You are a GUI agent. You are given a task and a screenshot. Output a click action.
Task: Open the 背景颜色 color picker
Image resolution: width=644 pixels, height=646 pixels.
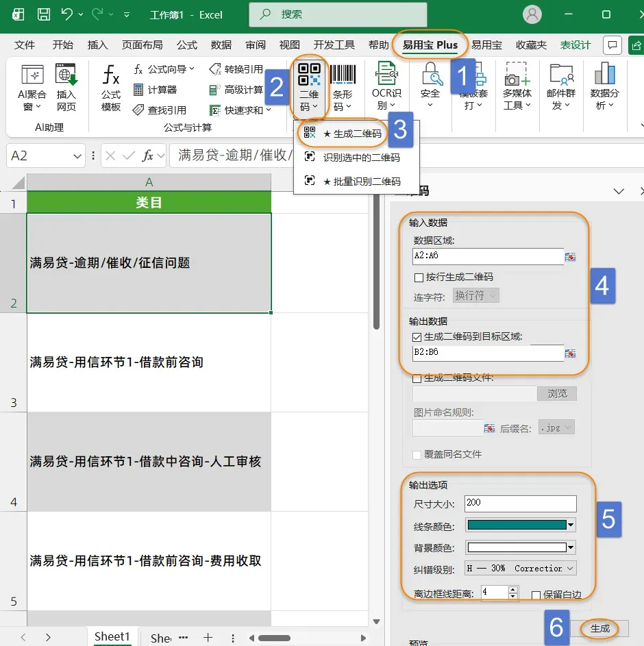(x=521, y=547)
